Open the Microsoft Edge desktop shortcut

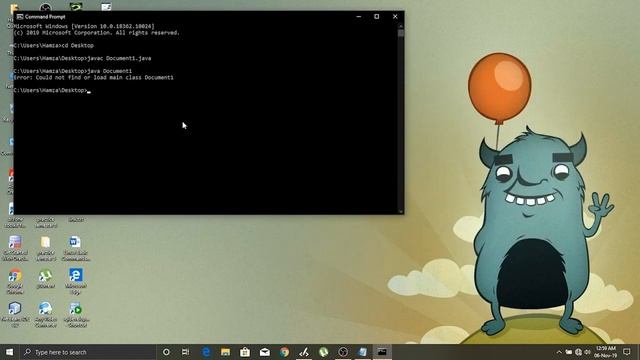(x=76, y=275)
